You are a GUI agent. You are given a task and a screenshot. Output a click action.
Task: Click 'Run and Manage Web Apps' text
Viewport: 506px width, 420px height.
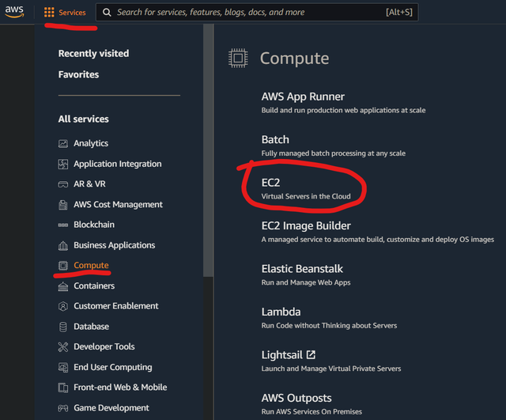306,282
